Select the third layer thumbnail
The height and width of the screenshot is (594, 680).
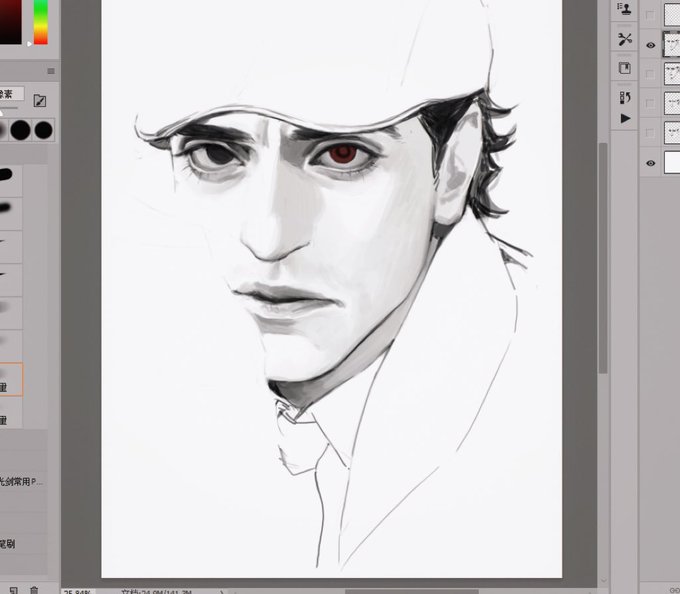point(672,73)
